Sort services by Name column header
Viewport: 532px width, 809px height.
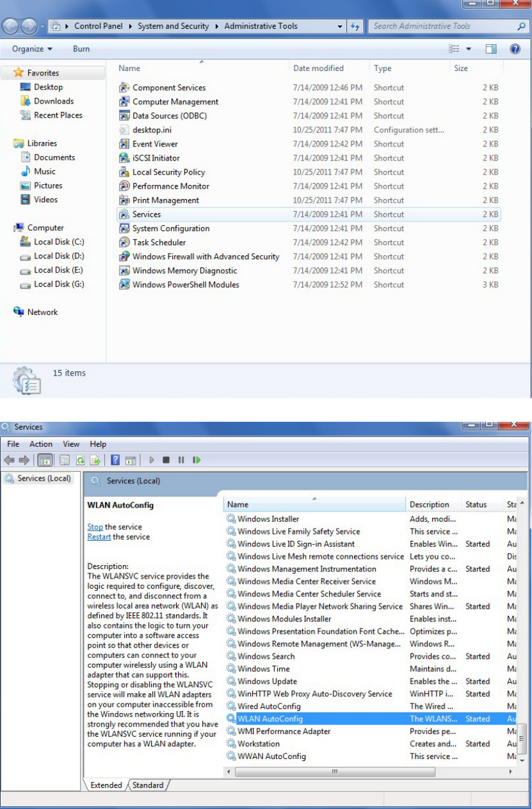tap(314, 504)
